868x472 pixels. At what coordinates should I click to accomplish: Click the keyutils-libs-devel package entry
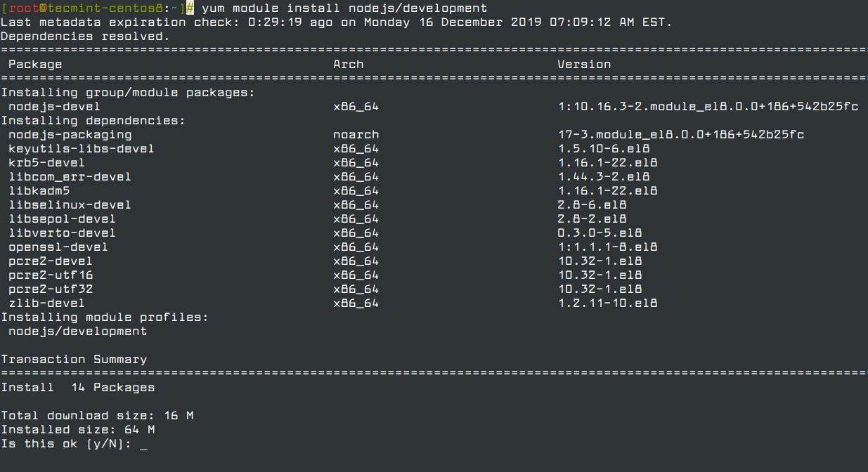81,149
